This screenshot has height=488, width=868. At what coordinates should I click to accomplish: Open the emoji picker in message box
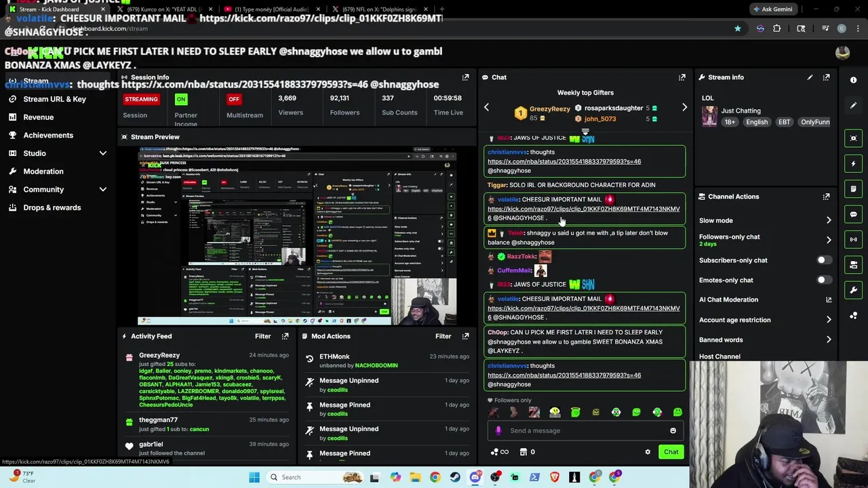[x=673, y=430]
